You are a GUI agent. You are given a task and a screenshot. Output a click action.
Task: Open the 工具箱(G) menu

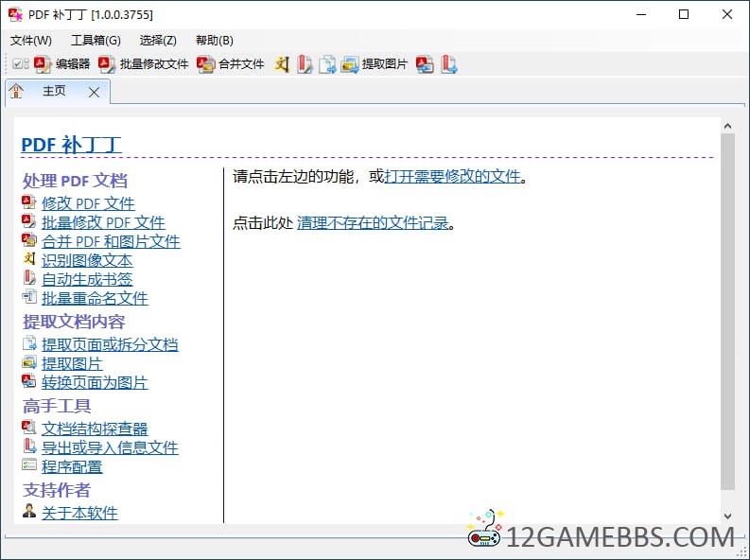click(x=96, y=41)
